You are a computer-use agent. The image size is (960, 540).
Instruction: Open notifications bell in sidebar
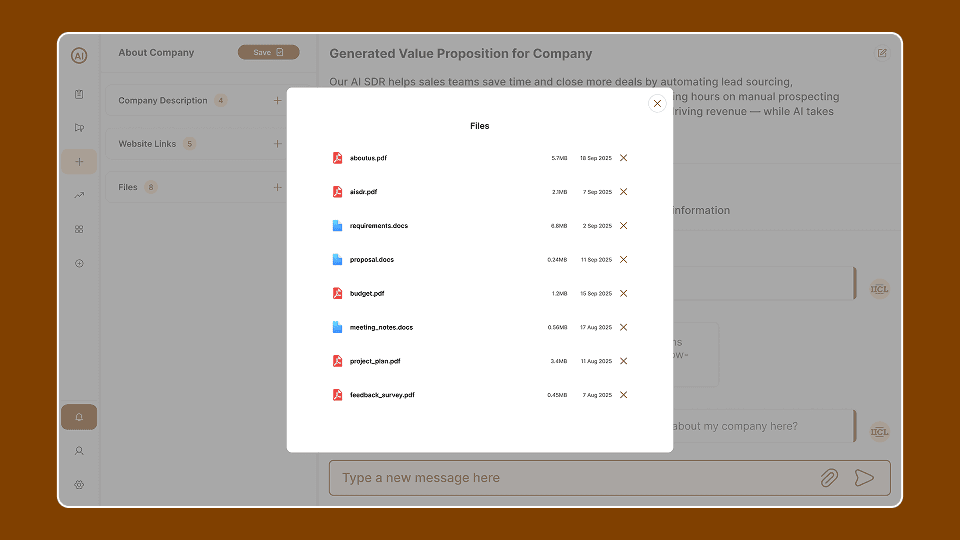79,417
